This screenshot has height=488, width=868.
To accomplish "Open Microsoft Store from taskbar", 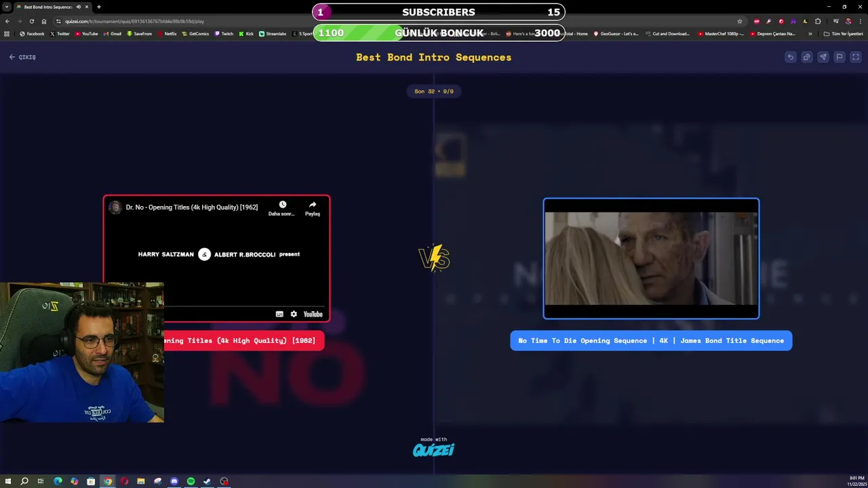I will (91, 481).
